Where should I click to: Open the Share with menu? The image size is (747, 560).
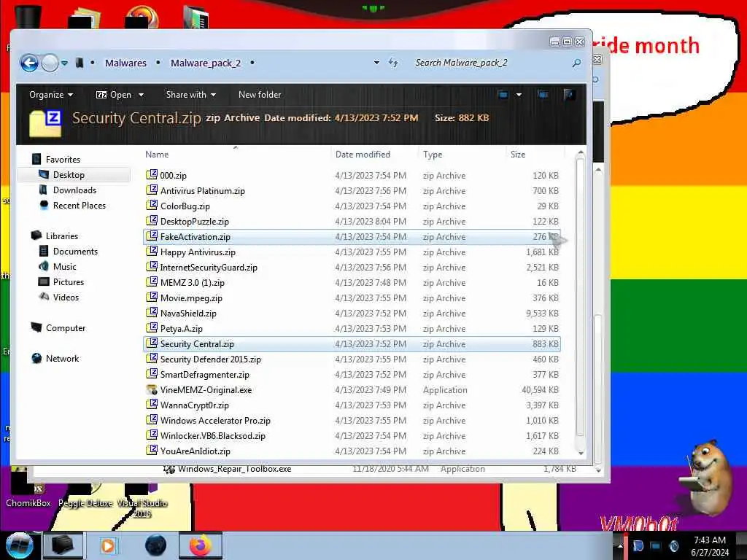coord(191,95)
